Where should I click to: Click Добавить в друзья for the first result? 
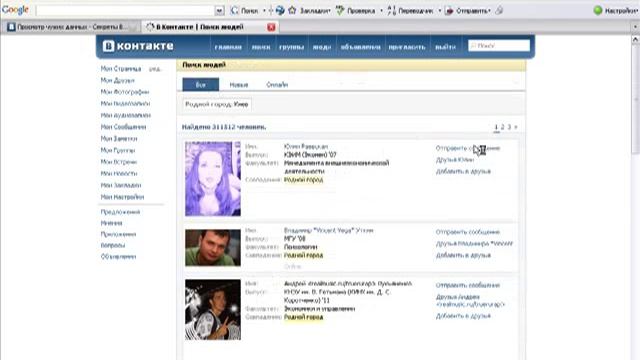463,171
